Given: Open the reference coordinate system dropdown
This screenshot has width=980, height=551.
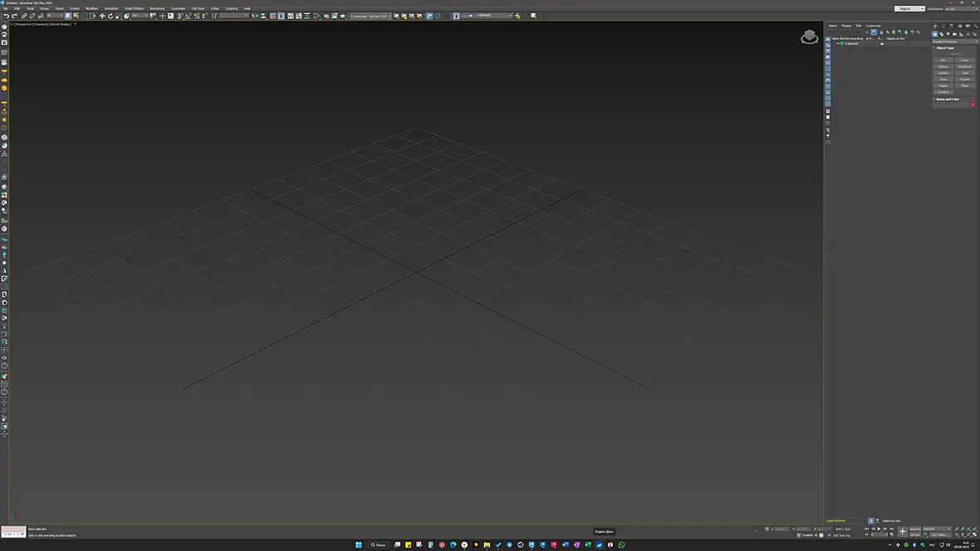Looking at the screenshot, I should 140,16.
